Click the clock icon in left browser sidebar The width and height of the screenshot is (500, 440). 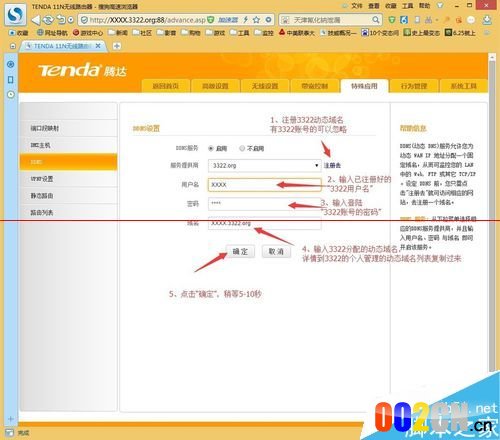point(11,95)
